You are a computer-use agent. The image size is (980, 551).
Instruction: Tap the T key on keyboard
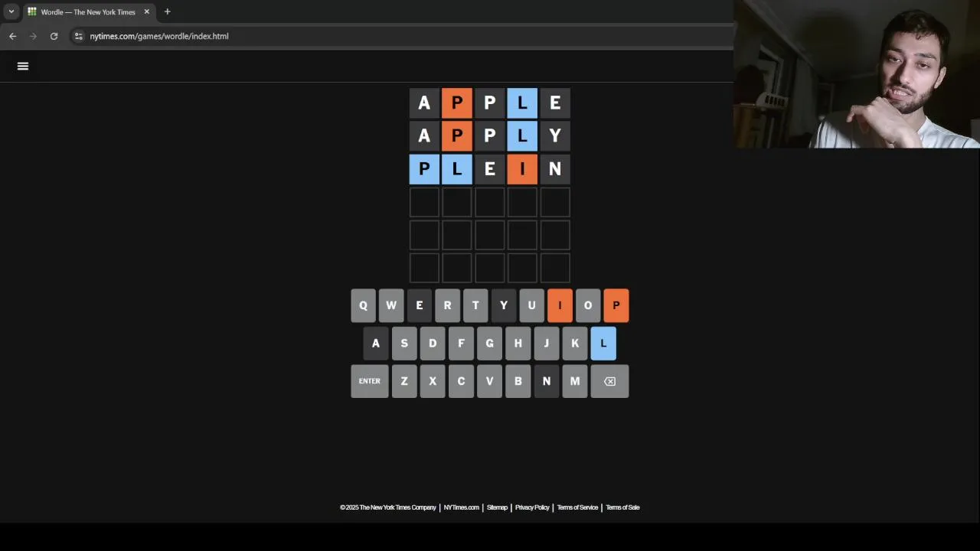(x=475, y=305)
